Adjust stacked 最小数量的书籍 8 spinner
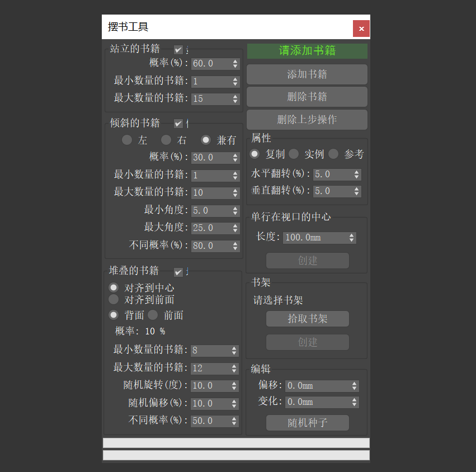Image resolution: width=476 pixels, height=472 pixels. point(234,351)
